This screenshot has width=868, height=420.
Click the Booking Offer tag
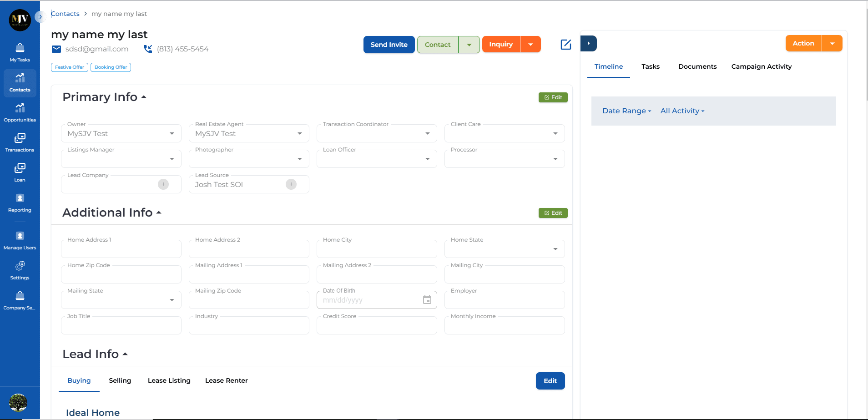click(111, 67)
